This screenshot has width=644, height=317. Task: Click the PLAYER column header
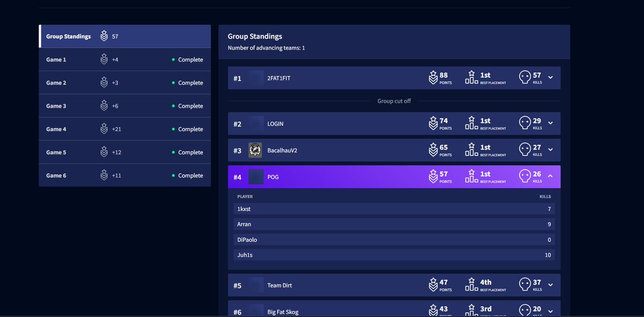(x=245, y=197)
